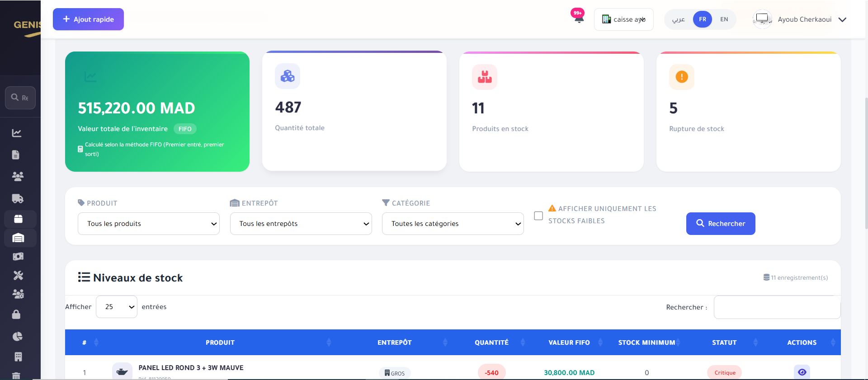Image resolution: width=868 pixels, height=380 pixels.
Task: Sort the table by STOCK MINIMUM column
Action: (x=647, y=342)
